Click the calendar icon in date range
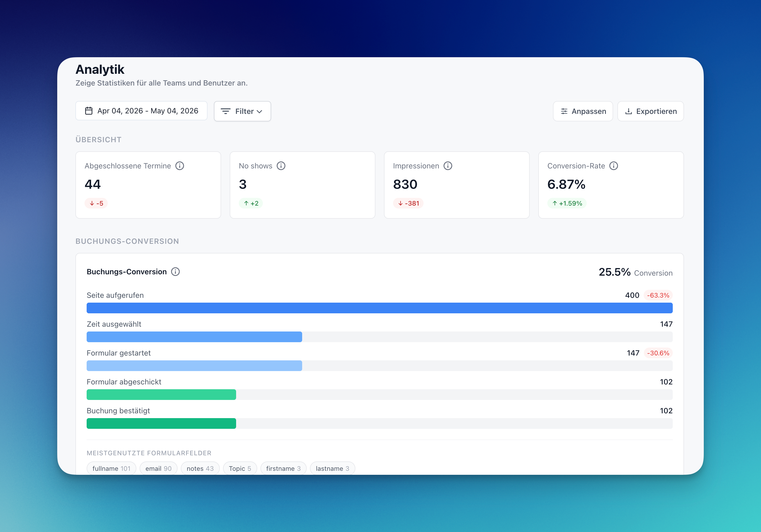Screen dimensions: 761x532 (89, 111)
